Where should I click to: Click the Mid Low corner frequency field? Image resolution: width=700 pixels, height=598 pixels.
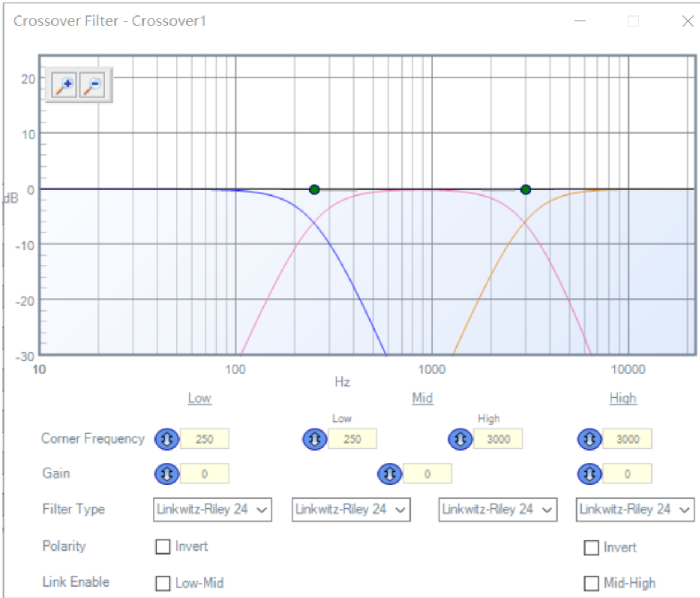(352, 439)
